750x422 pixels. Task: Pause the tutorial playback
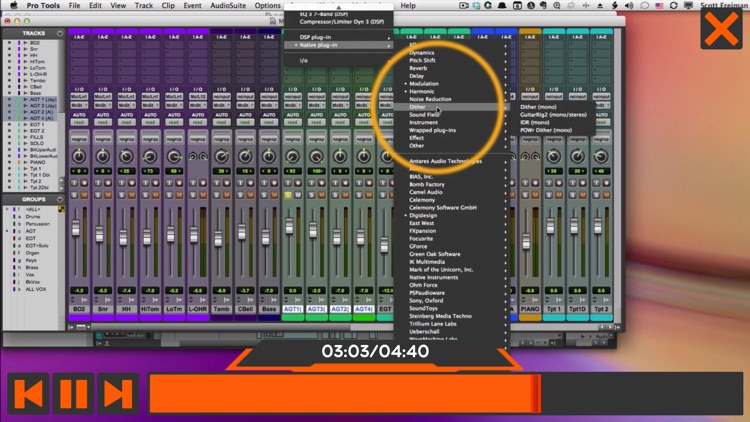pos(74,393)
